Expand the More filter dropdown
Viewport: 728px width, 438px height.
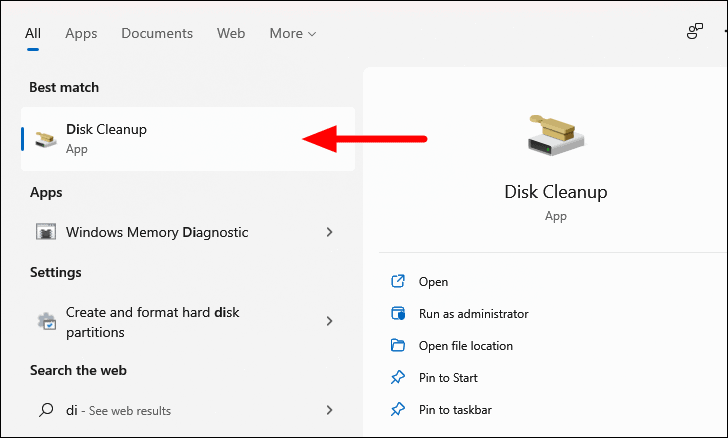click(x=292, y=33)
